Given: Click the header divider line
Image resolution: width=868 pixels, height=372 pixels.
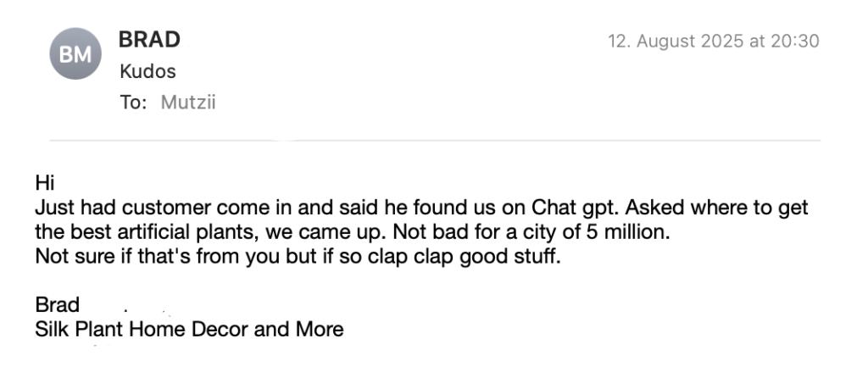Looking at the screenshot, I should pos(434,140).
